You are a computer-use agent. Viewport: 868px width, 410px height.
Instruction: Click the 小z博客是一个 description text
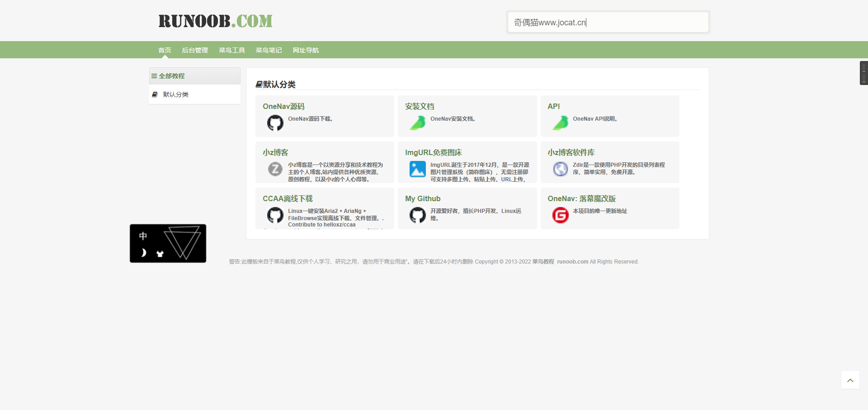(x=335, y=172)
